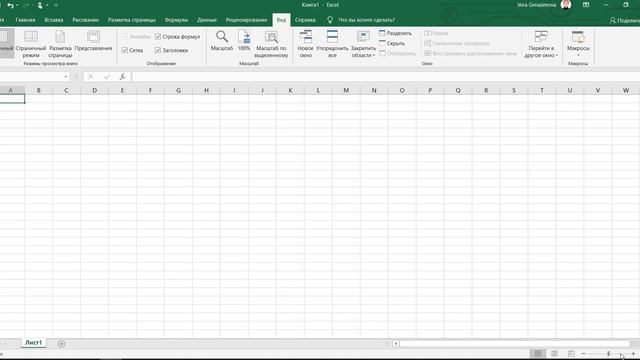
Task: Open the Help tab (Справка)
Action: (x=305, y=20)
